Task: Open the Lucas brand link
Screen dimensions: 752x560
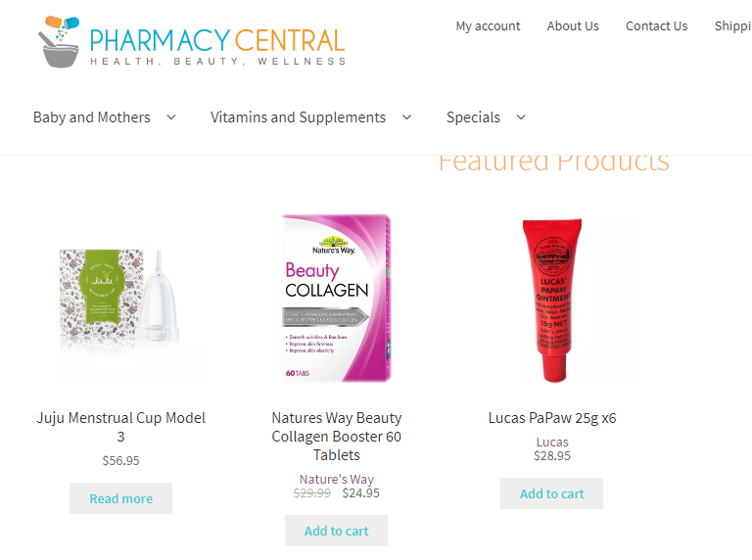Action: [552, 442]
